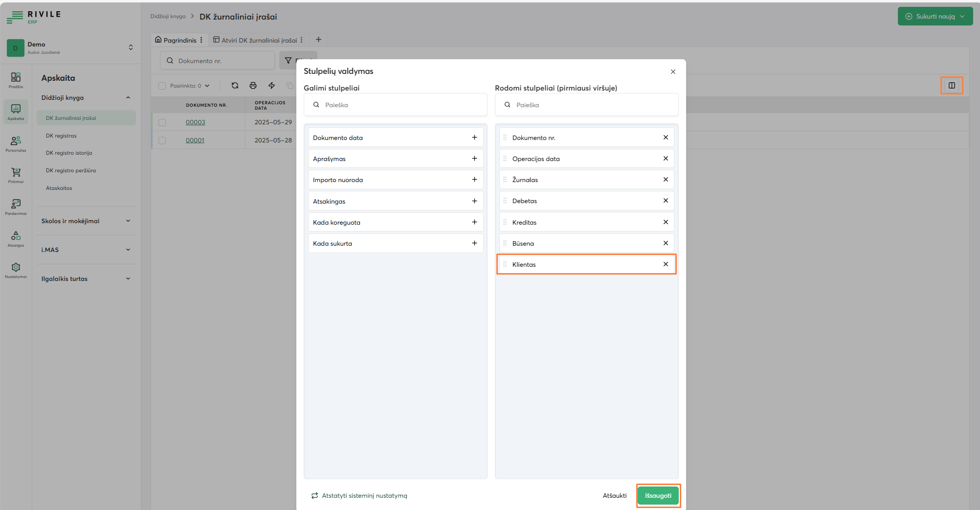Open Pirkimai via shopping cart icon
The image size is (980, 510).
(15, 175)
